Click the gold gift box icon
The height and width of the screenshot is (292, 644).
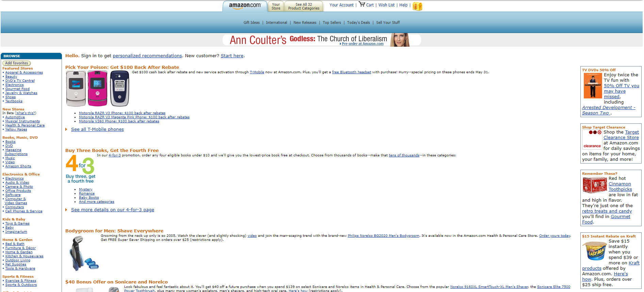[x=417, y=6]
